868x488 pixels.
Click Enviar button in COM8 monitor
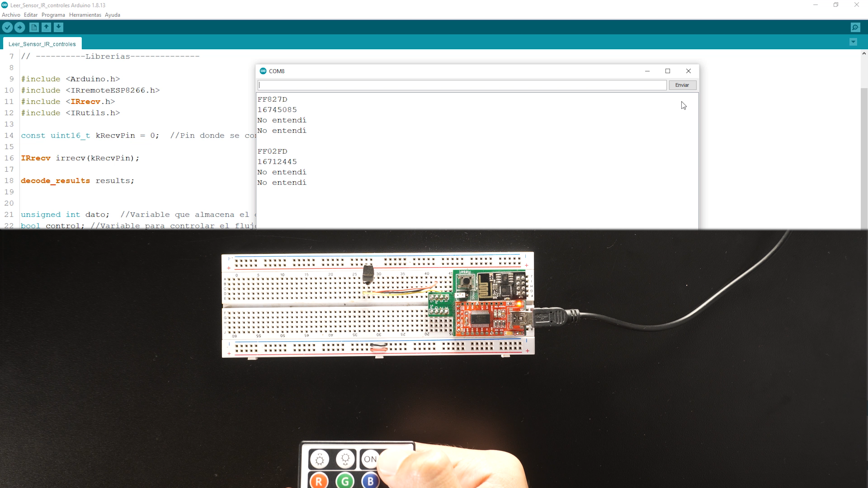pyautogui.click(x=681, y=84)
